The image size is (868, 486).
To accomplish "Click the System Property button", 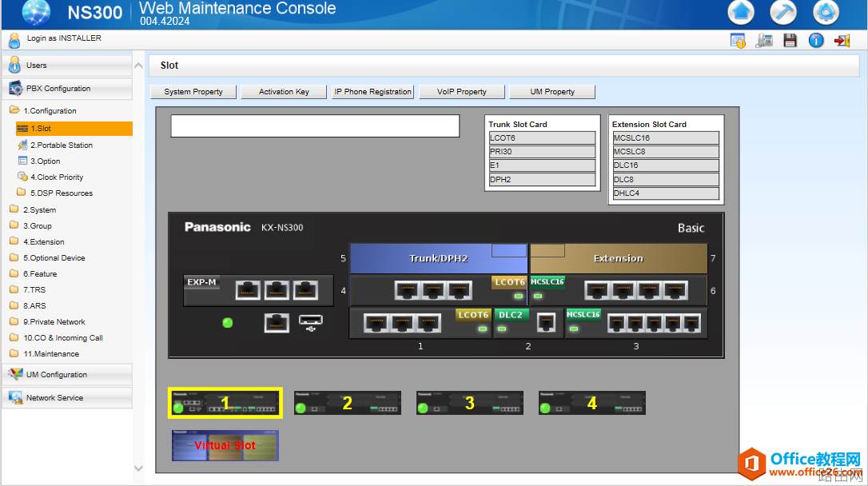I will 193,92.
